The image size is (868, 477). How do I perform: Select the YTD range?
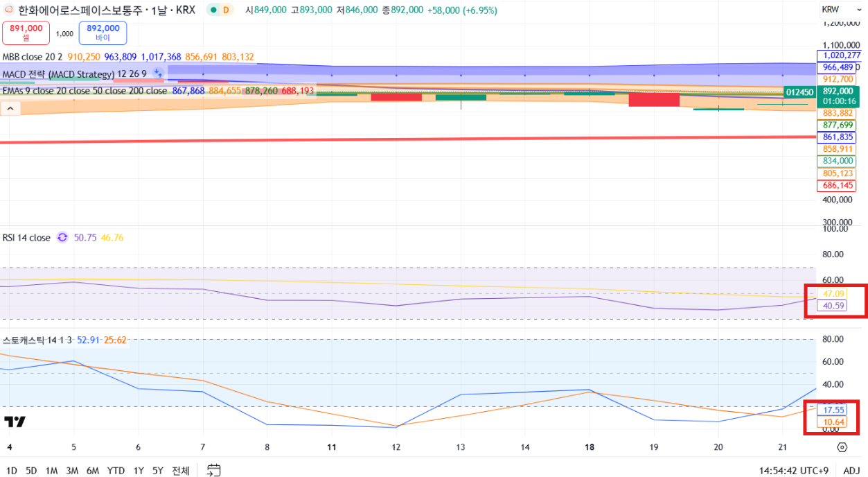click(x=116, y=471)
